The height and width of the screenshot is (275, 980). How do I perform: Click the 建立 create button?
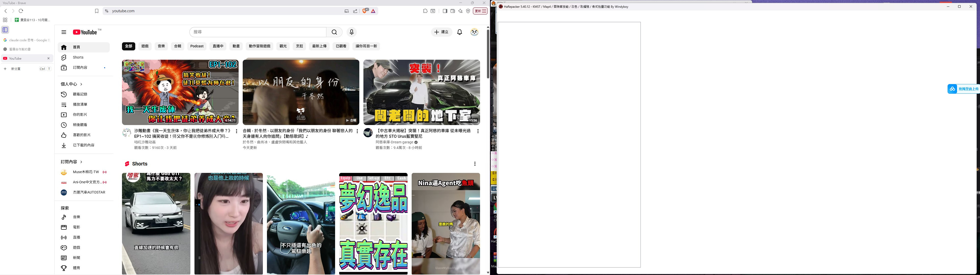(441, 32)
